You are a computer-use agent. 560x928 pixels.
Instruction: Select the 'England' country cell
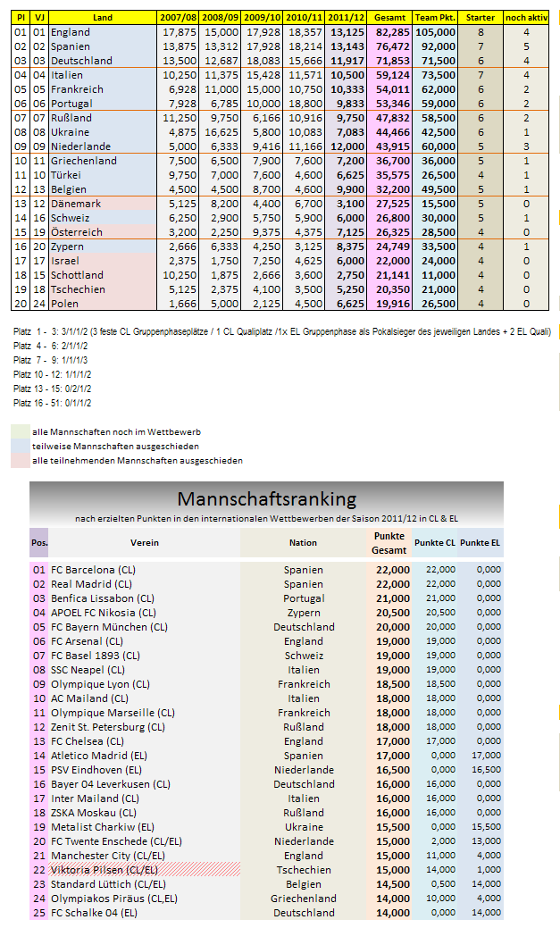pos(103,32)
